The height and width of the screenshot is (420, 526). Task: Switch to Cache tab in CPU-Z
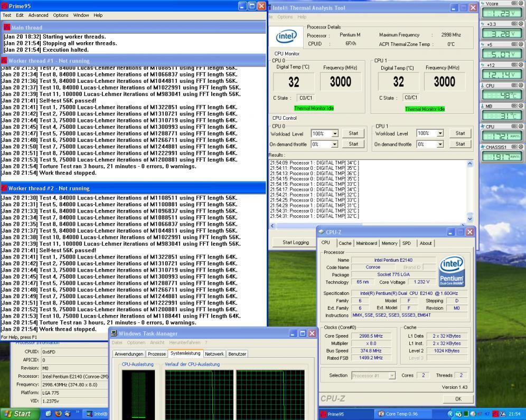click(x=345, y=243)
